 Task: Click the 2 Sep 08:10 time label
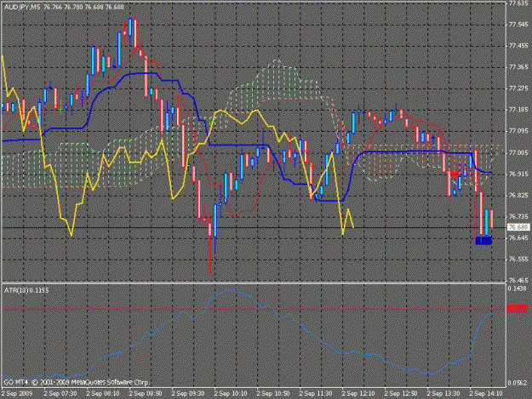[103, 394]
